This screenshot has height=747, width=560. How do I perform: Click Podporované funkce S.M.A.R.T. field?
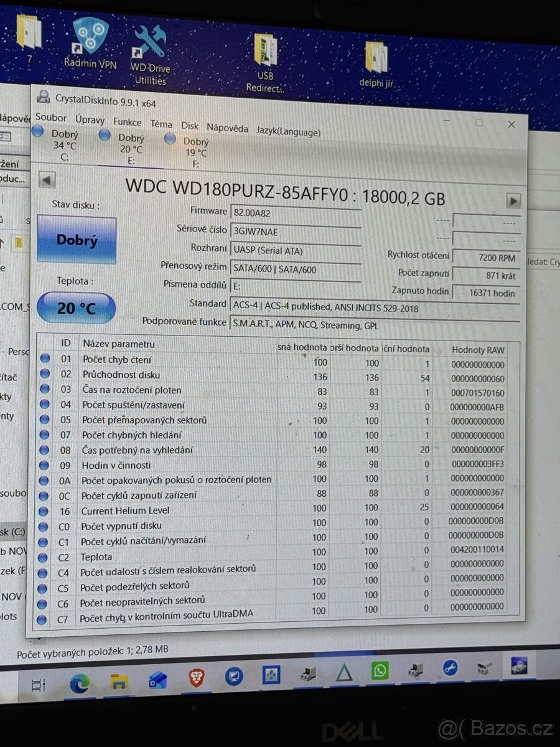375,325
